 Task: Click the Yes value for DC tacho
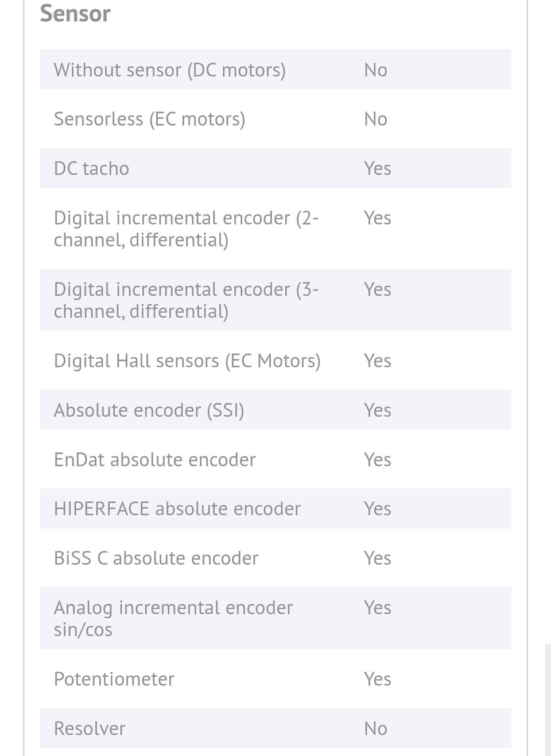pyautogui.click(x=377, y=168)
